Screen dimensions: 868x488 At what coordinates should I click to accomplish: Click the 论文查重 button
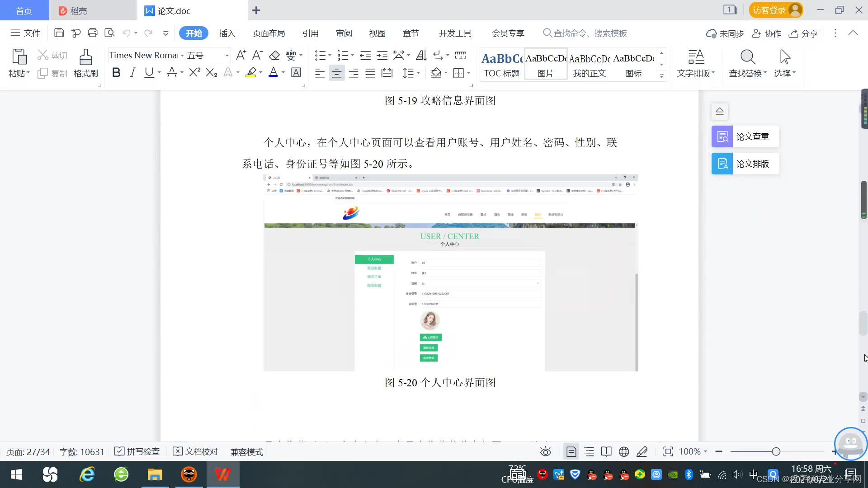pos(745,136)
